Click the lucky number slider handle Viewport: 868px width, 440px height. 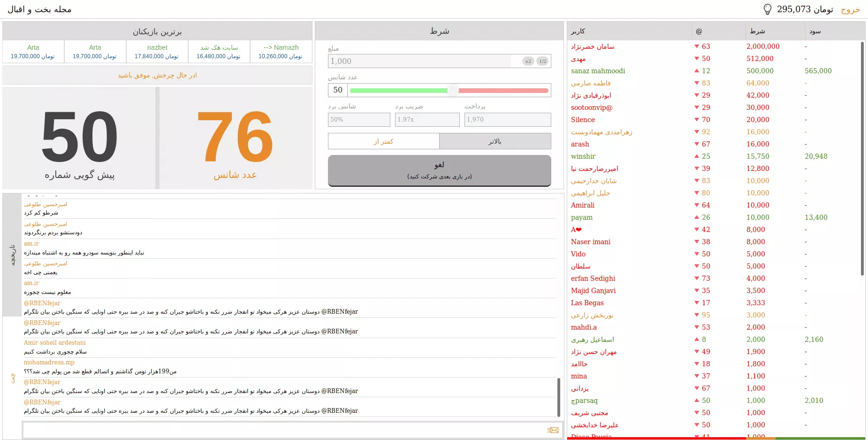tap(452, 90)
